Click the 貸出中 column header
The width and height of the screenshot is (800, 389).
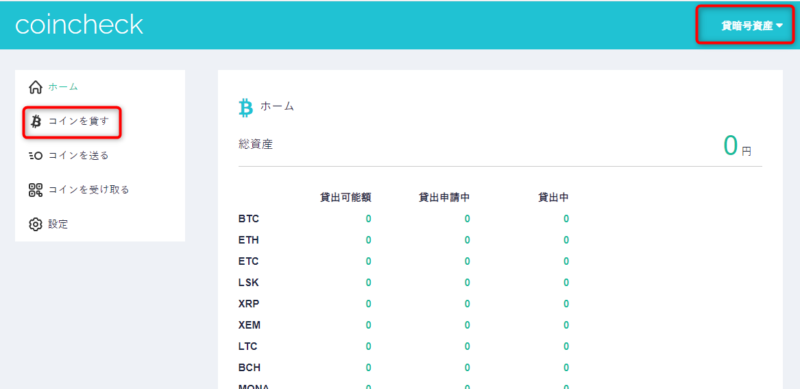(554, 198)
